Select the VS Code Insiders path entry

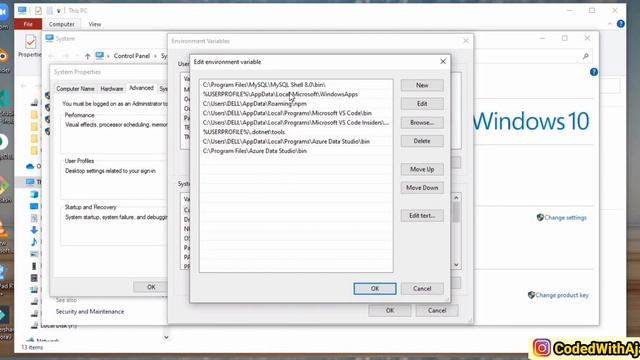(296, 122)
